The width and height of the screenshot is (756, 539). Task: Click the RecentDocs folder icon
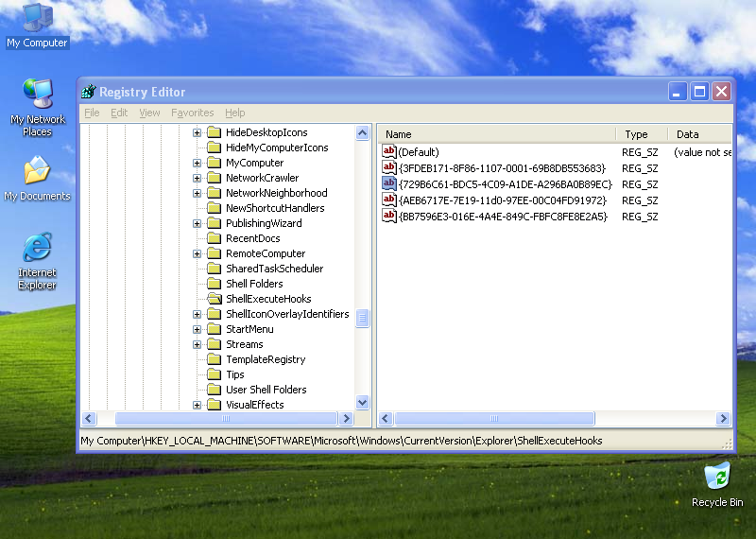click(215, 238)
